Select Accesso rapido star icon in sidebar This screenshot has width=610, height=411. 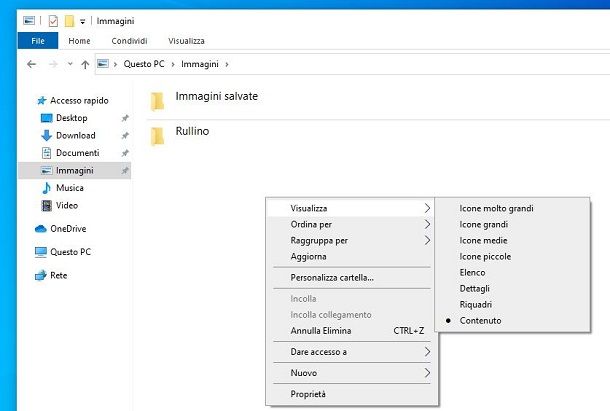pyautogui.click(x=42, y=101)
